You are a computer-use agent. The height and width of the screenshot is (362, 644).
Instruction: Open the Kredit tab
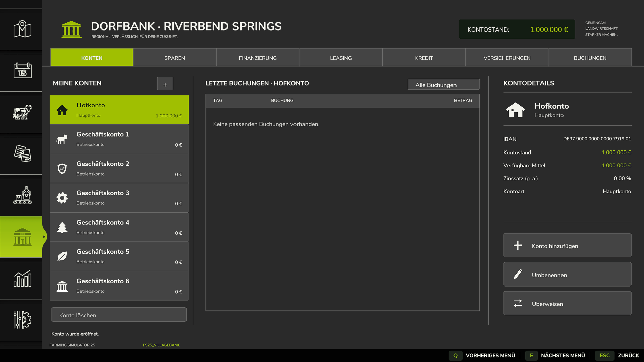point(424,58)
